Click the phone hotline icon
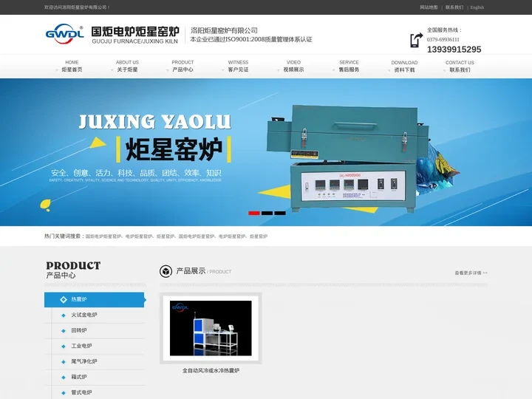532x399 pixels. click(x=416, y=40)
